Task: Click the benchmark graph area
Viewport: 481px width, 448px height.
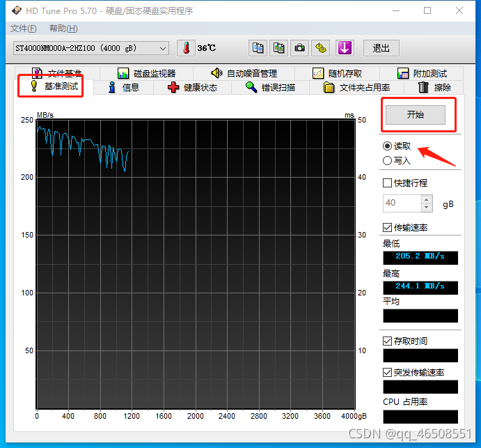Action: 196,264
